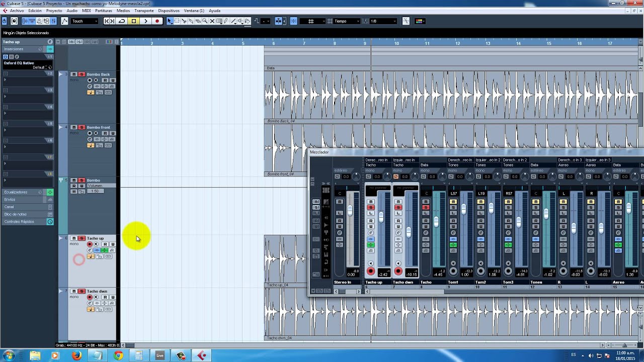
Task: Start playback with the Play button
Action: (146, 21)
